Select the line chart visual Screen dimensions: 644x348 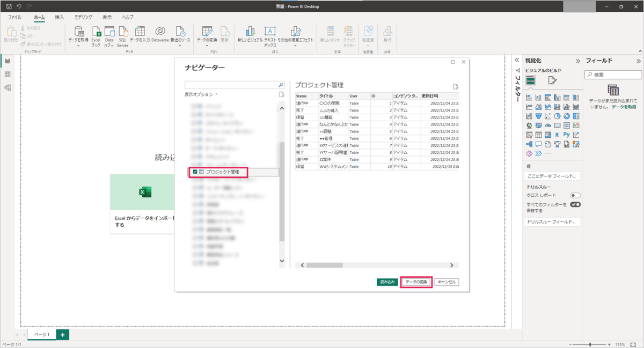[529, 107]
